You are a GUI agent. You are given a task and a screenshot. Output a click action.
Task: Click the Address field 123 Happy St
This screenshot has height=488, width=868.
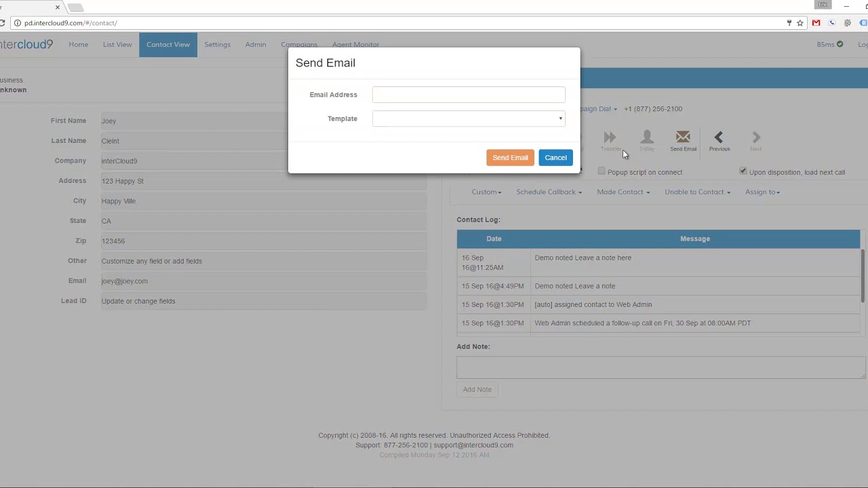coord(264,181)
